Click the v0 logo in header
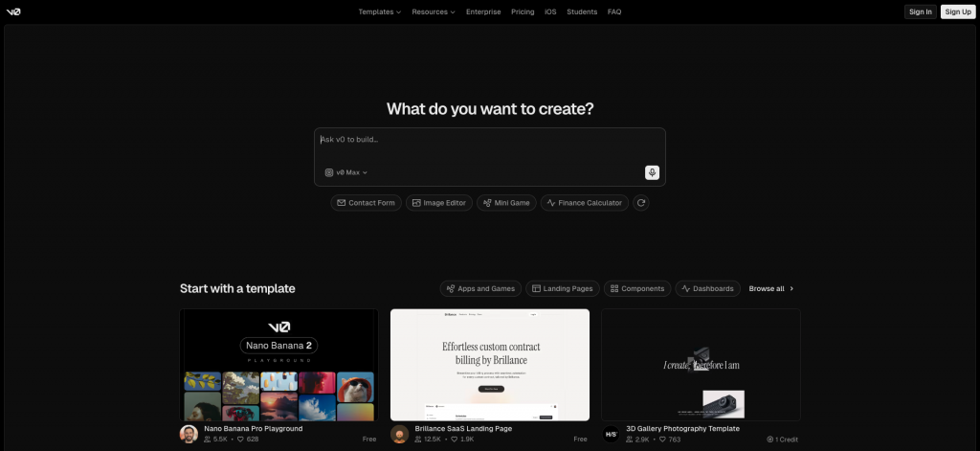 (13, 11)
